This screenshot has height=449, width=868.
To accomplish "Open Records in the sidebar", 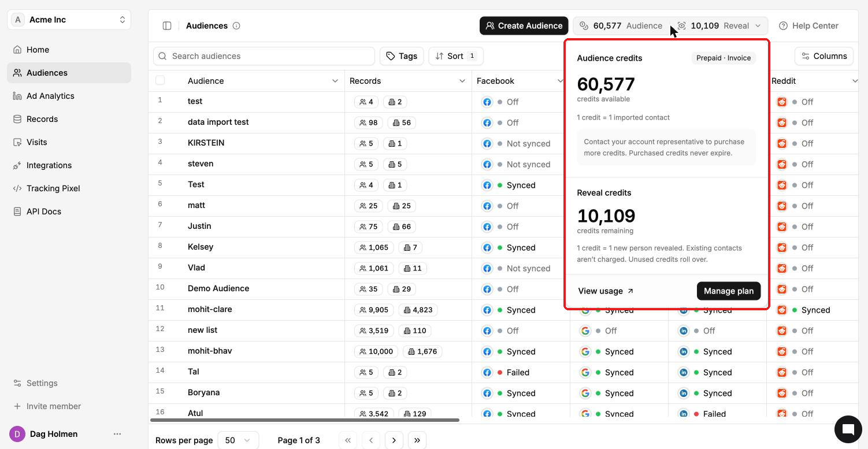I will (x=69, y=119).
